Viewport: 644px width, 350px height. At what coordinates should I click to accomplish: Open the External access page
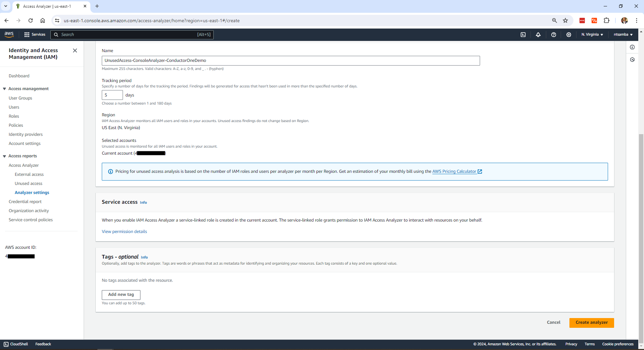(29, 174)
